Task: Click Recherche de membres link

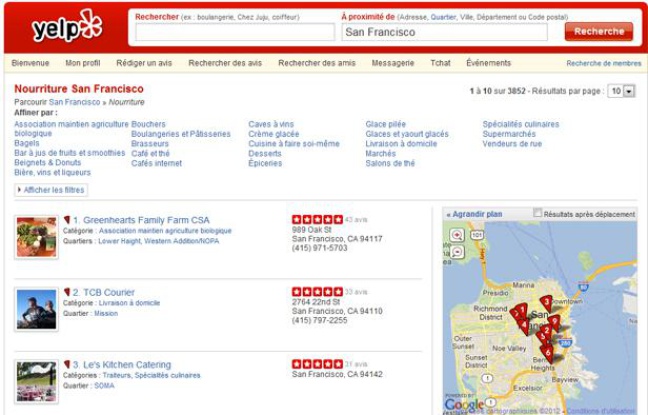Action: [x=604, y=64]
